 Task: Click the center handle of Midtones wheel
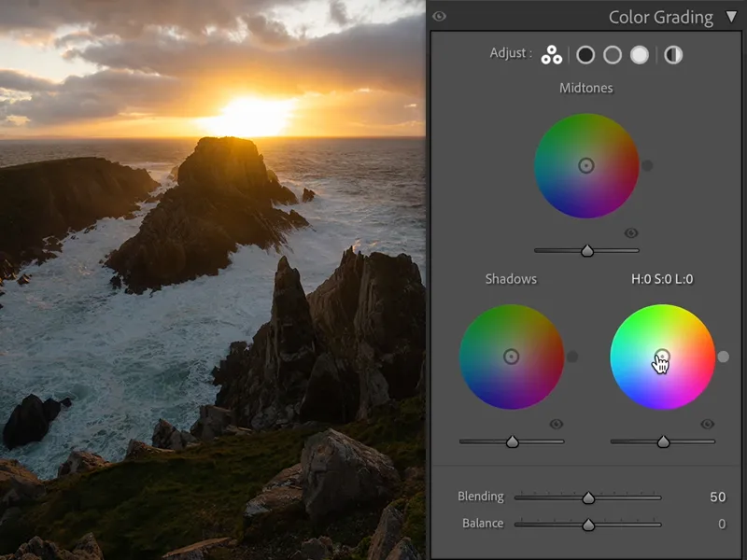coord(586,165)
